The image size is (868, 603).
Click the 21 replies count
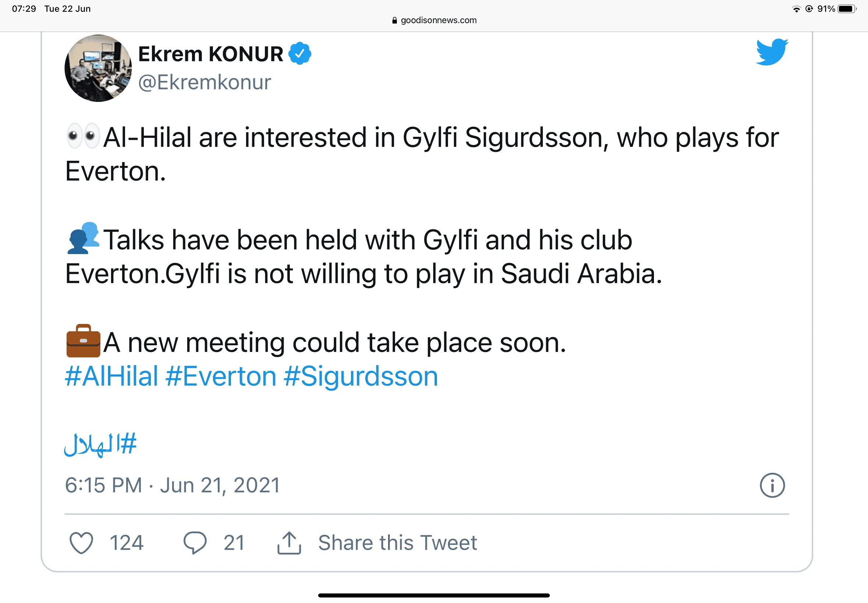pyautogui.click(x=234, y=543)
